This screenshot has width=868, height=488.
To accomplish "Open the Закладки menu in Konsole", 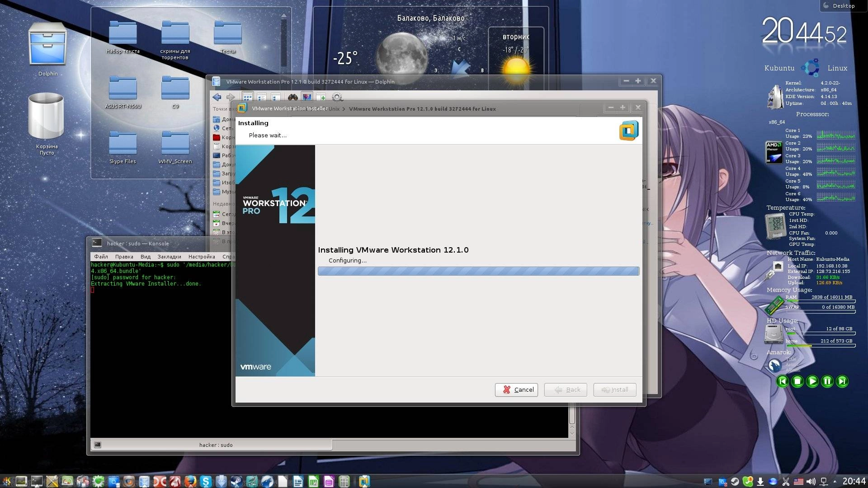I will click(x=169, y=256).
